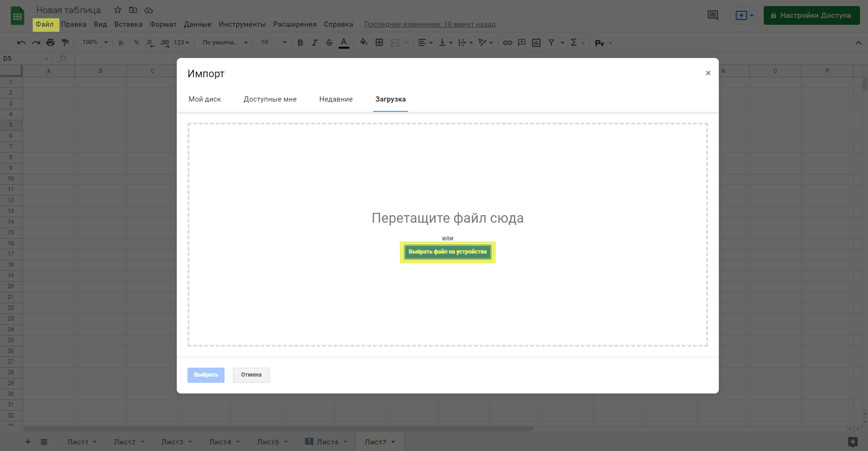The width and height of the screenshot is (868, 451).
Task: Open the text wrapping dropdown
Action: point(465,43)
